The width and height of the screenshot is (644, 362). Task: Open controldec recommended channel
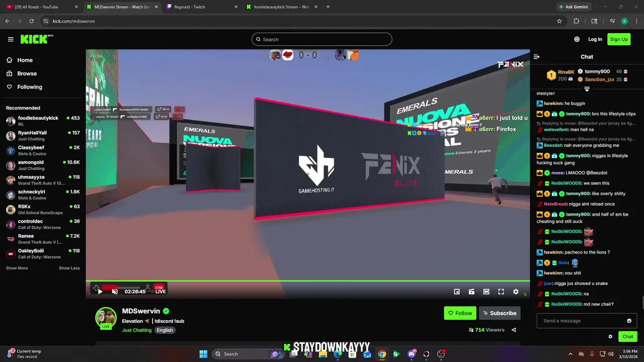(x=43, y=224)
